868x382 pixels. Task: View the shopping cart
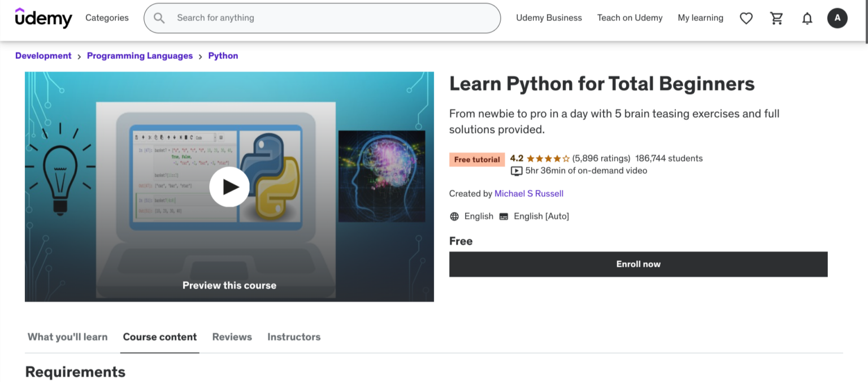pyautogui.click(x=776, y=18)
